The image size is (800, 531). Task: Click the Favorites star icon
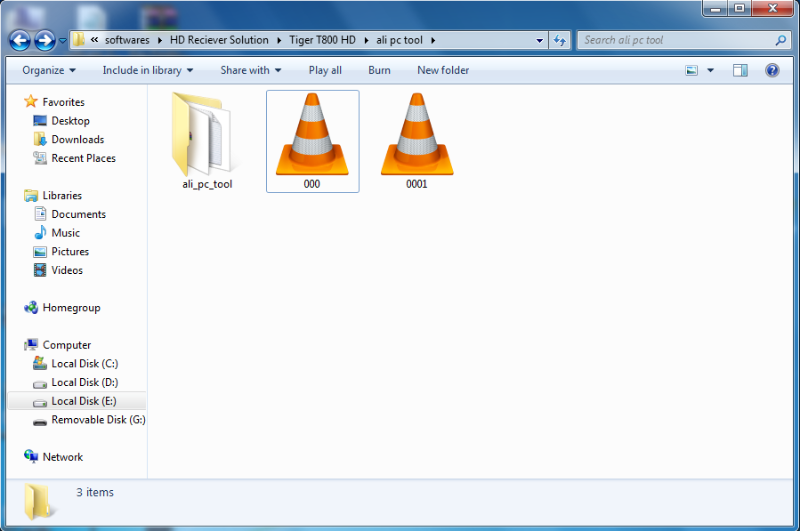(x=31, y=102)
